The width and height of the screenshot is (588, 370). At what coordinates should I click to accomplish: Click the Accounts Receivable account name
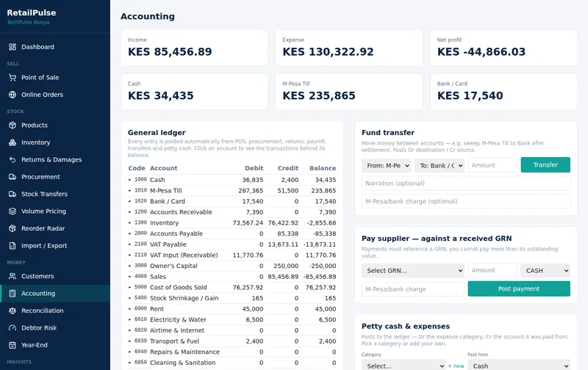pos(181,212)
